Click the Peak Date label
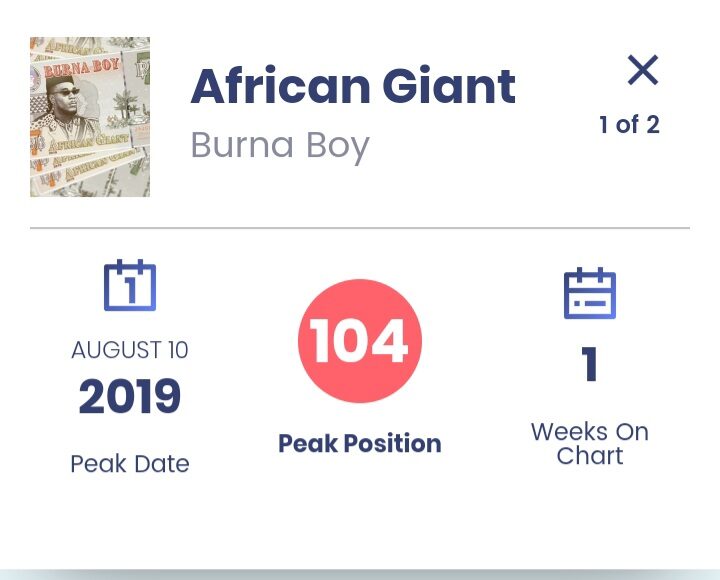This screenshot has width=720, height=580. (130, 464)
